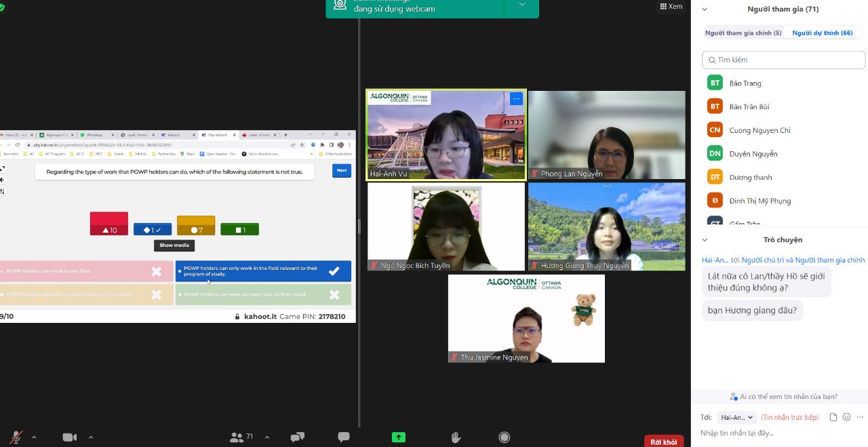
Task: Unmute the microphone in the Zoom toolbar
Action: (x=15, y=438)
